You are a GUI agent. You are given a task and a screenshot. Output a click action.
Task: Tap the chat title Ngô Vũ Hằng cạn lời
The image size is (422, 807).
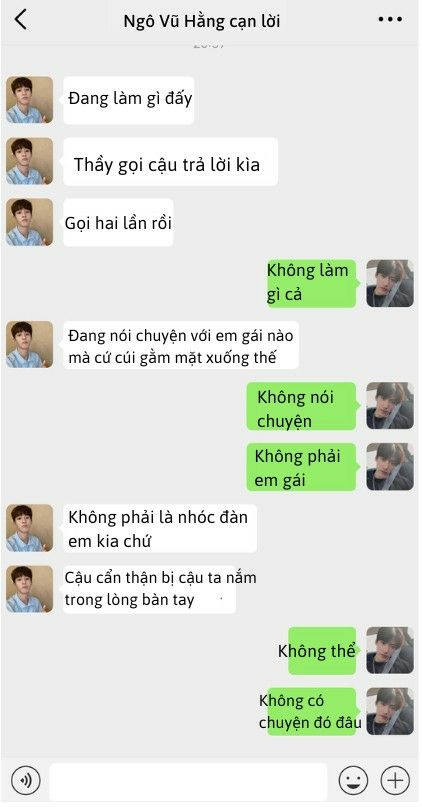click(x=202, y=21)
